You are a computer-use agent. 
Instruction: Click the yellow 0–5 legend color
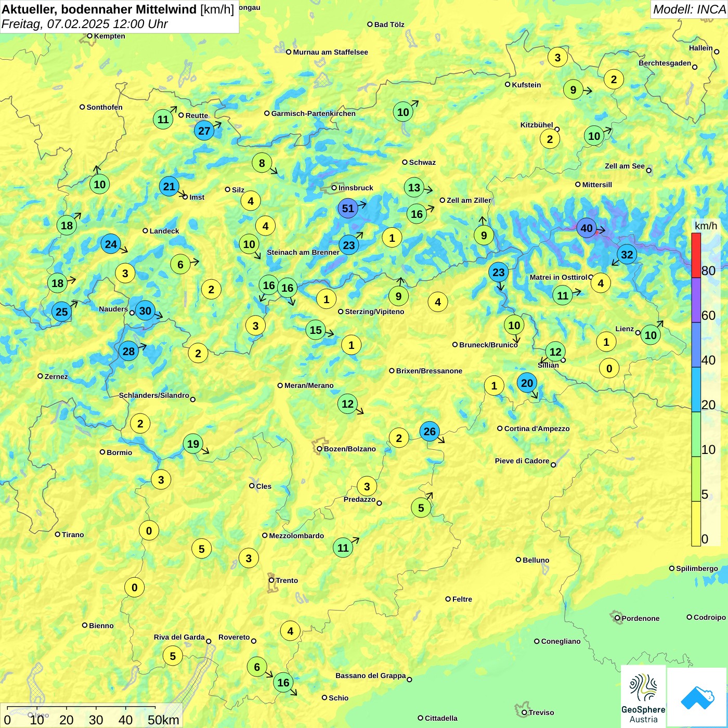(696, 524)
